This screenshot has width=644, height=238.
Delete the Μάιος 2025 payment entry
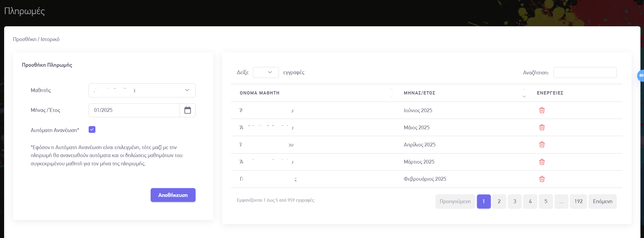tap(542, 128)
